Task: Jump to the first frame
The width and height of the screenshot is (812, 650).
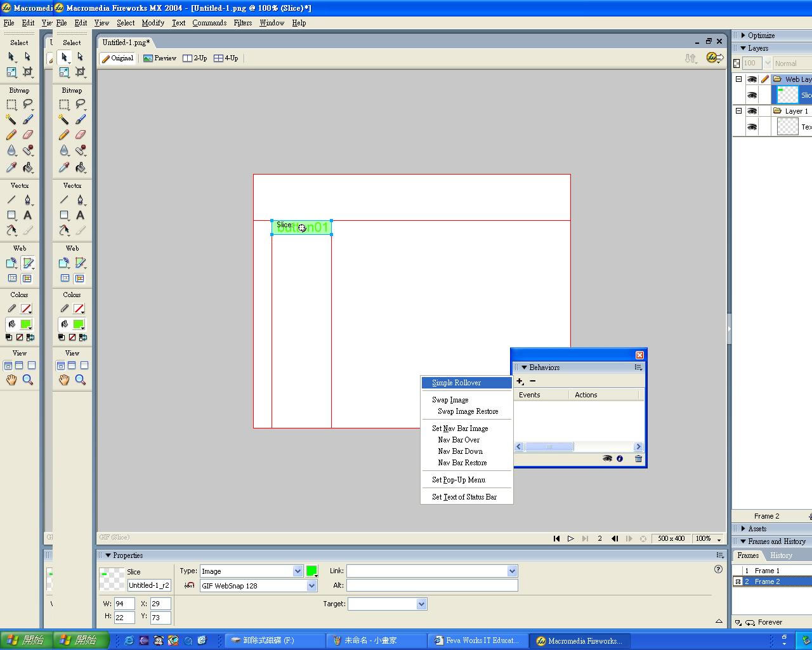Action: [x=556, y=539]
